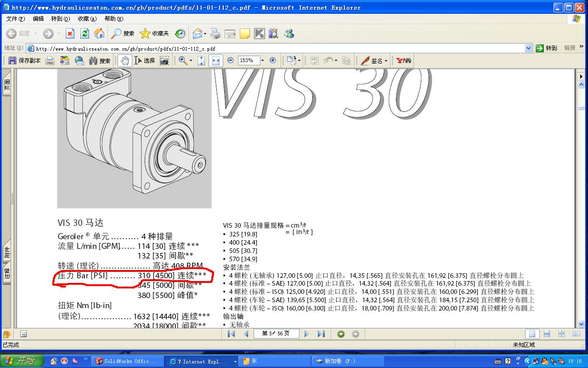
Task: Open the 收藏(A) menu
Action: (x=87, y=19)
